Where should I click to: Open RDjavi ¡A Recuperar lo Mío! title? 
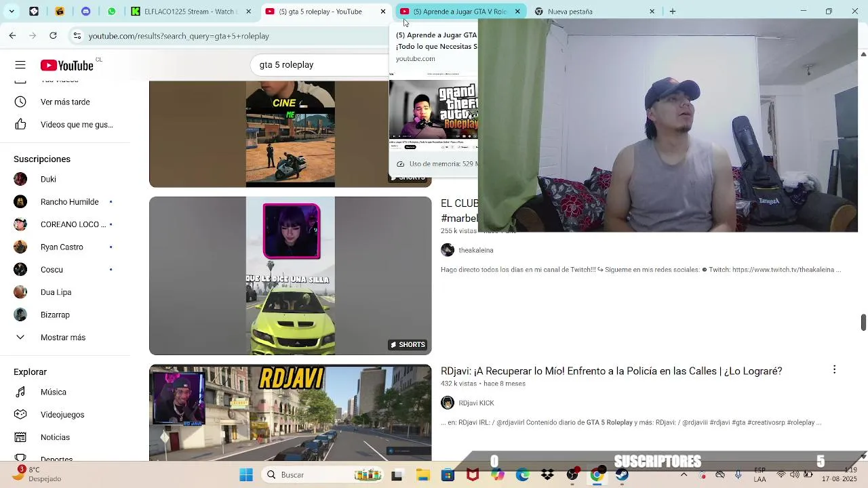pyautogui.click(x=611, y=371)
